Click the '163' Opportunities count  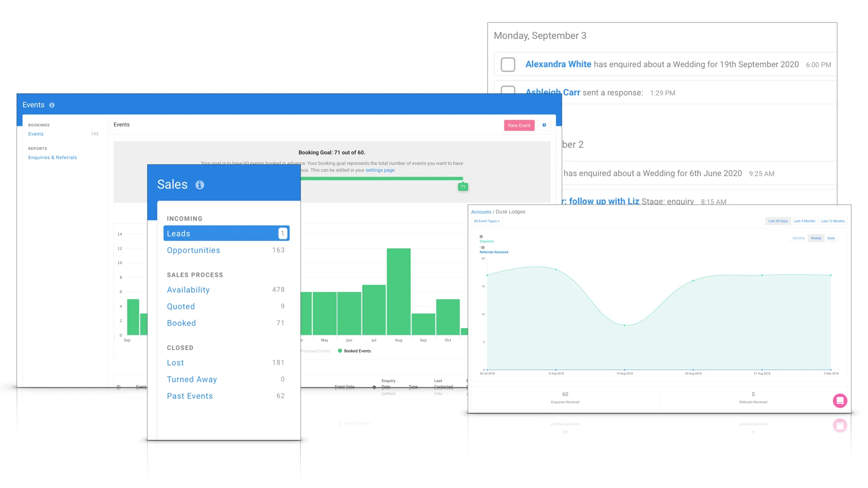click(278, 250)
